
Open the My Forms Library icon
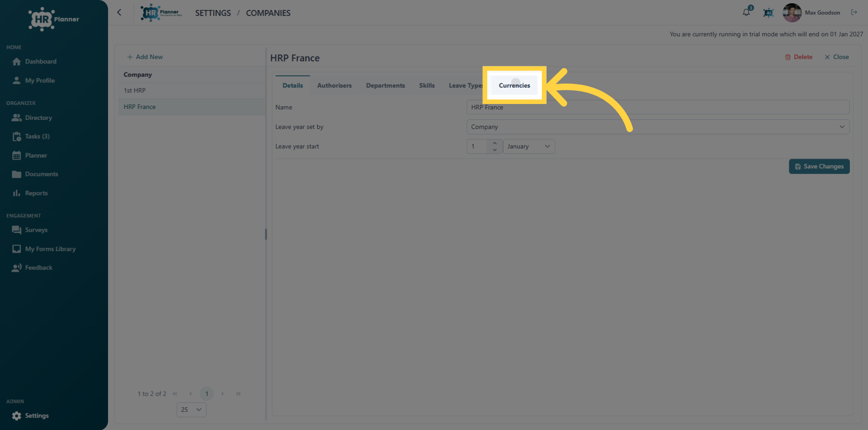coord(17,249)
